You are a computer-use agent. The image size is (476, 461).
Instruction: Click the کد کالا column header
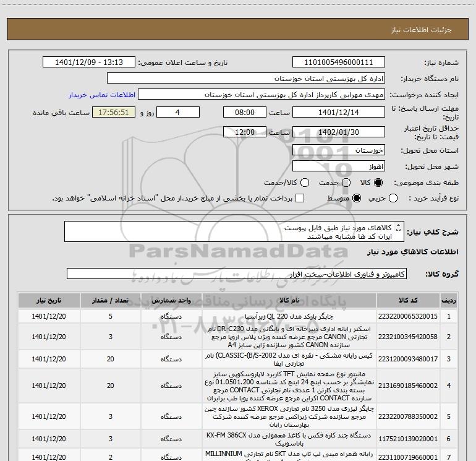tap(408, 300)
